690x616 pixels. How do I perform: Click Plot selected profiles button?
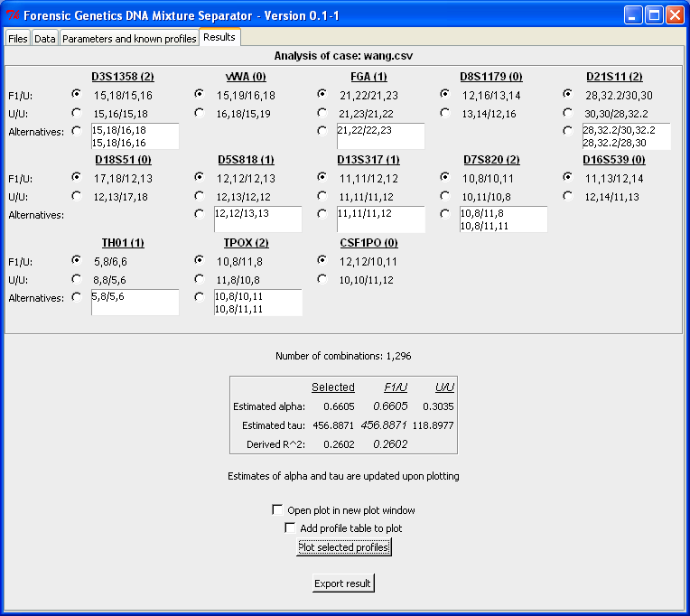point(344,547)
